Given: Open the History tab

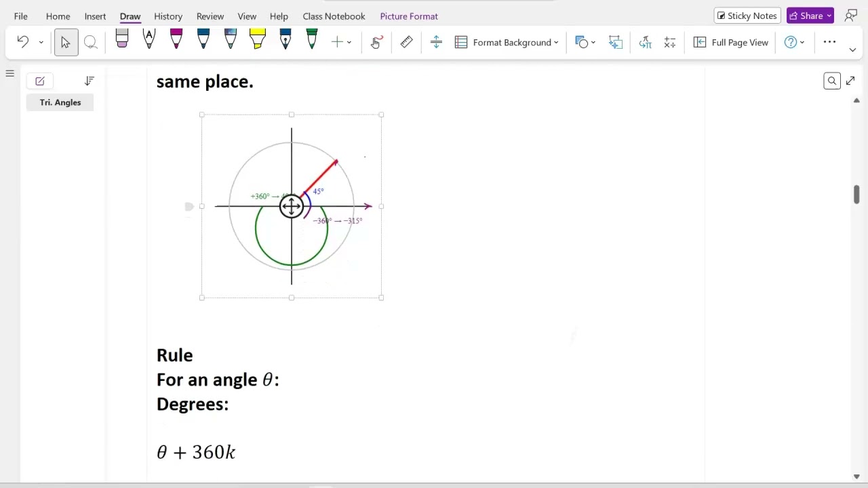Looking at the screenshot, I should coord(168,16).
